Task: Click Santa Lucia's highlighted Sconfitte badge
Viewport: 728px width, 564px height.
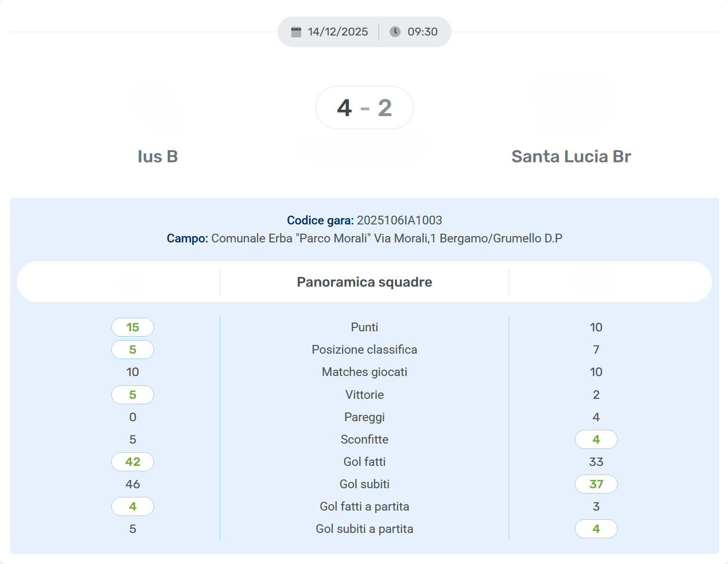Action: pos(596,440)
